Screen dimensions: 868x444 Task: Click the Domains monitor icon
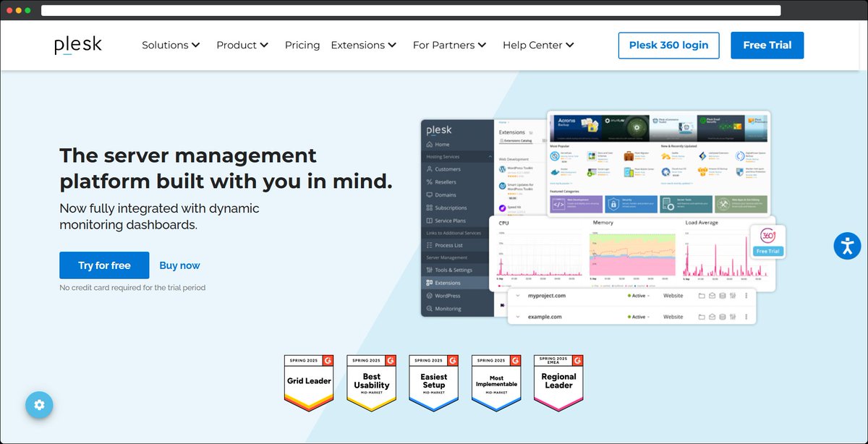pos(430,195)
